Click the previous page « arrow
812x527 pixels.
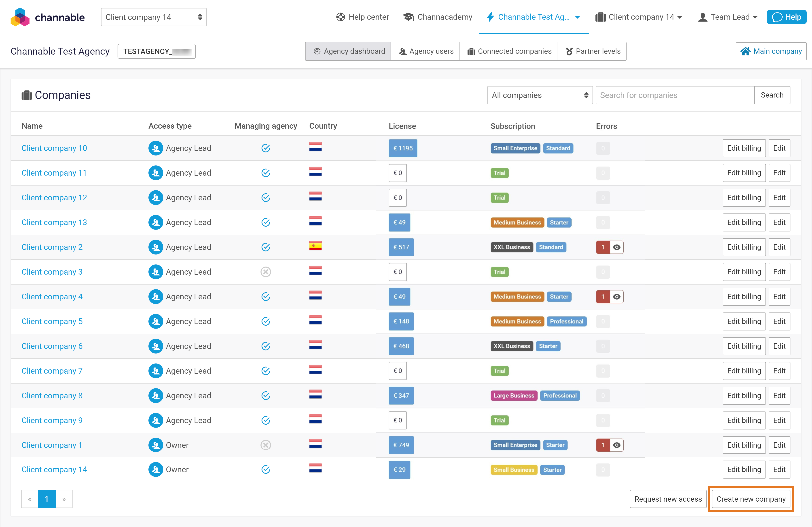[30, 499]
